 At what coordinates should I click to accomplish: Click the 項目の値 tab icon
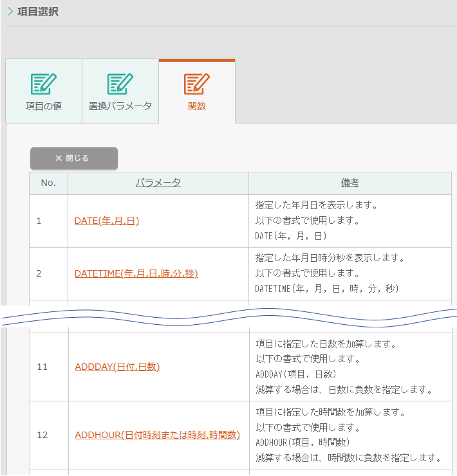point(44,84)
